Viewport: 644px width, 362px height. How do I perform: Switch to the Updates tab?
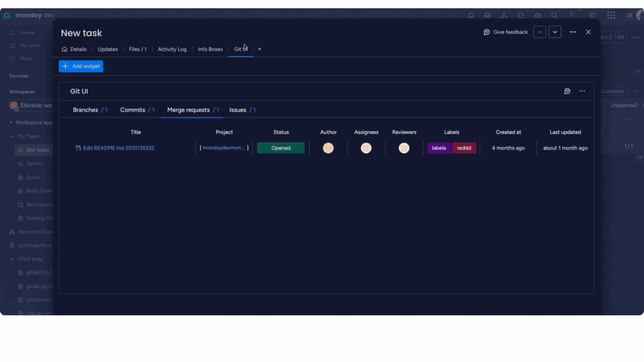[108, 49]
